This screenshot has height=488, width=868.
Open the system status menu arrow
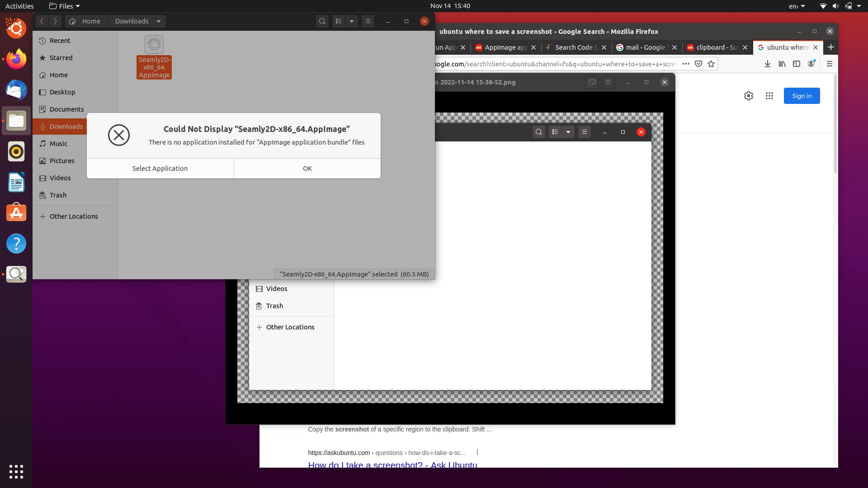(x=859, y=6)
